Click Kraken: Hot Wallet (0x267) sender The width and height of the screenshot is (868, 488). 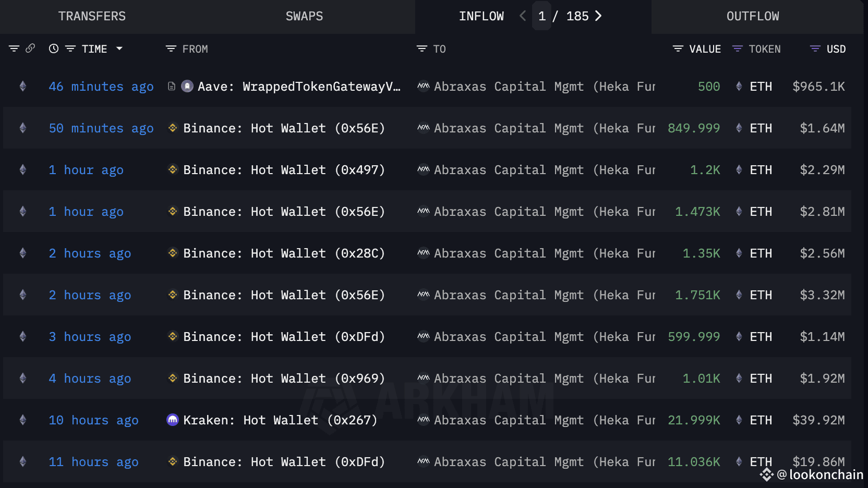(280, 420)
